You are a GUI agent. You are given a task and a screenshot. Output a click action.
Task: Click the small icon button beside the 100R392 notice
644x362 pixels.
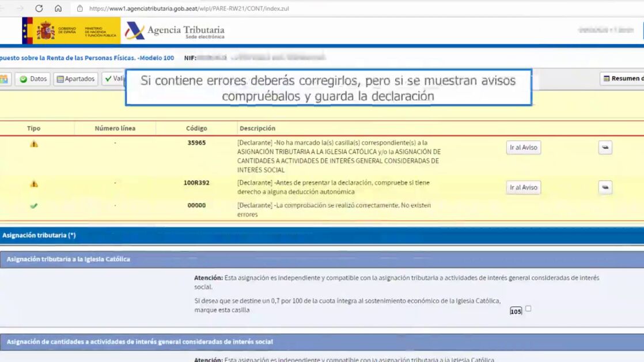pos(605,187)
